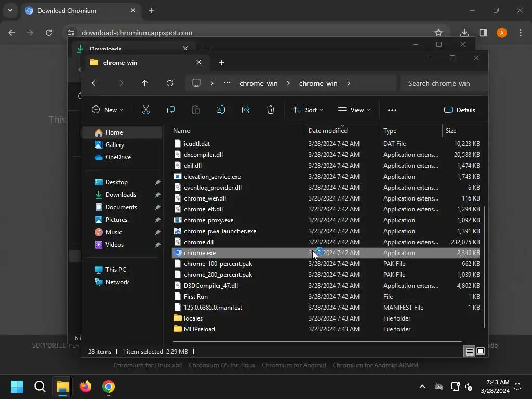This screenshot has height=399, width=532.
Task: Click the breadcrumb ellipsis in Explorer address bar
Action: pyautogui.click(x=227, y=83)
